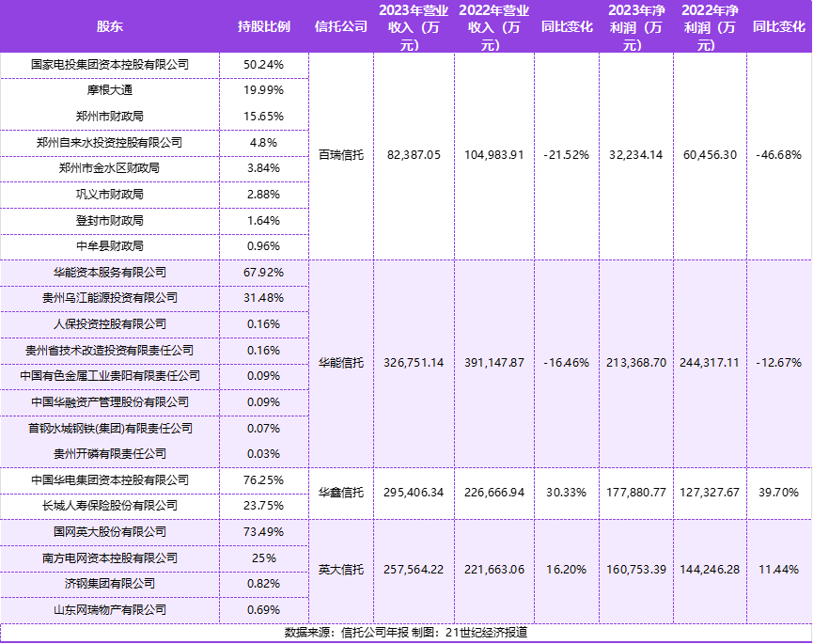Select the 长城人寿保险股份有限公司 cell
This screenshot has width=813, height=644.
(109, 506)
